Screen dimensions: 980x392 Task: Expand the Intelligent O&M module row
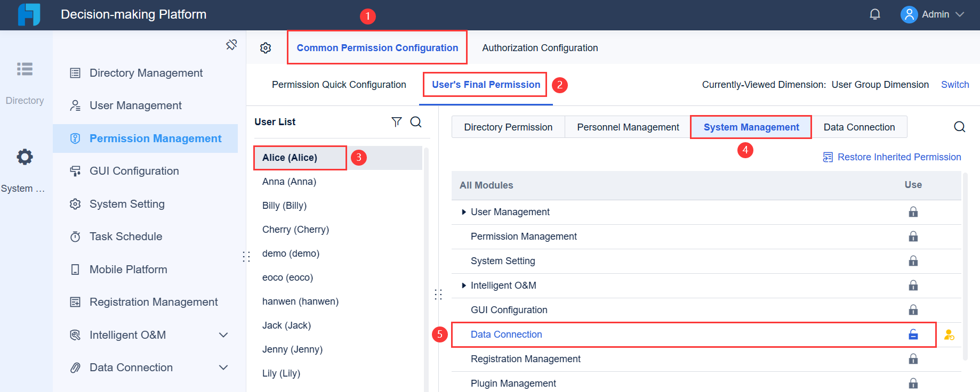[463, 285]
